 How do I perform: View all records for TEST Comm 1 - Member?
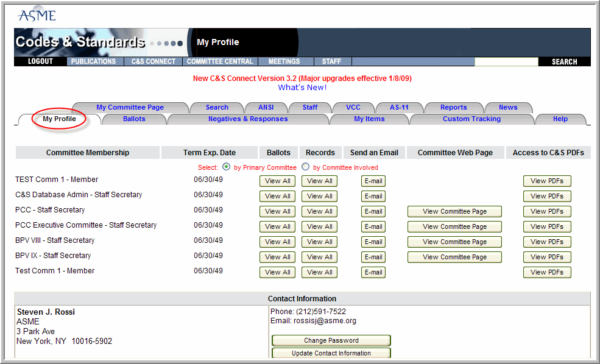[320, 181]
